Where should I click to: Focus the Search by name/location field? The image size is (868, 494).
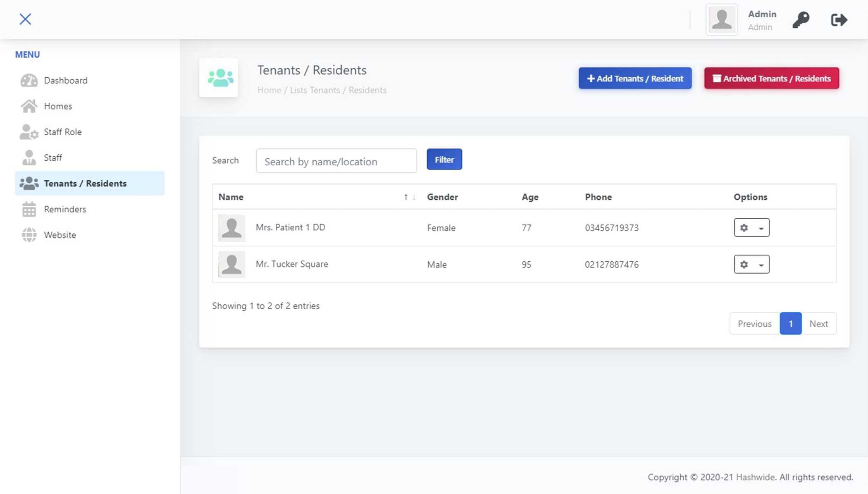[336, 161]
